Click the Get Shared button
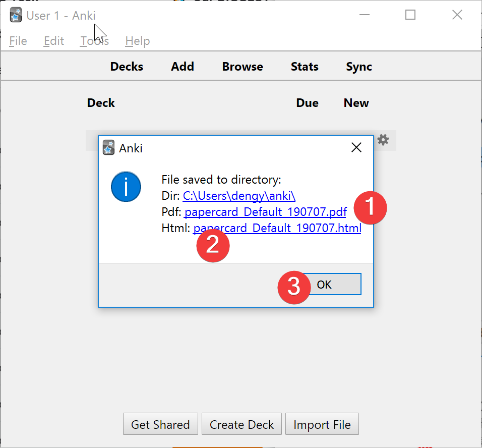The width and height of the screenshot is (482, 448). [160, 424]
